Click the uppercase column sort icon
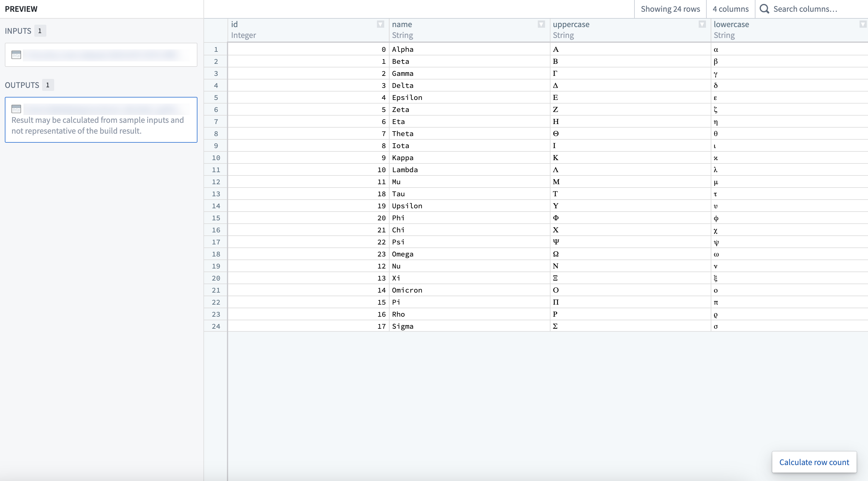This screenshot has width=868, height=481. pyautogui.click(x=702, y=24)
